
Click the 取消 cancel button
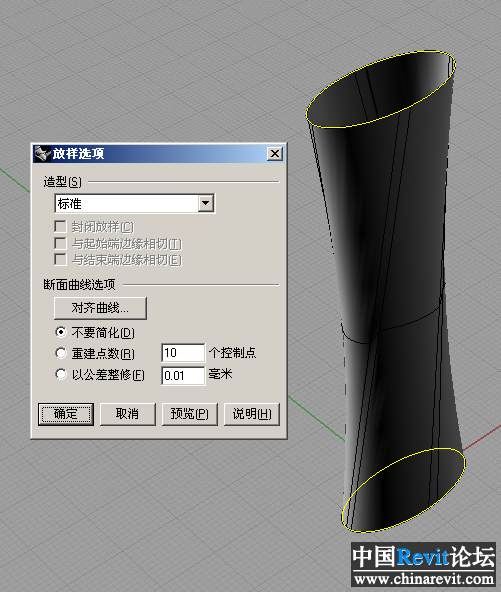tap(128, 414)
